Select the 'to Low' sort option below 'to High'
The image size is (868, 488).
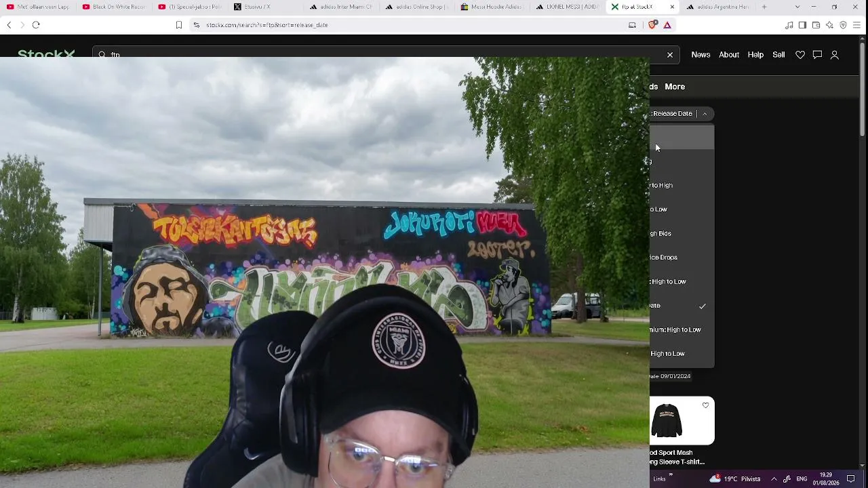click(682, 209)
